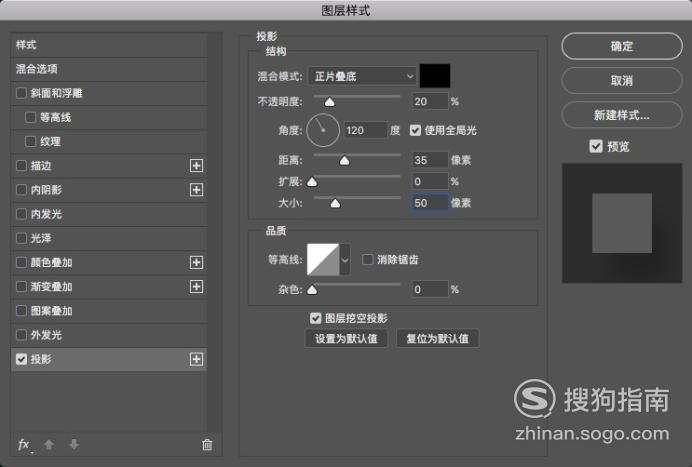Image resolution: width=692 pixels, height=467 pixels.
Task: Click the angle dial control
Action: tap(323, 130)
